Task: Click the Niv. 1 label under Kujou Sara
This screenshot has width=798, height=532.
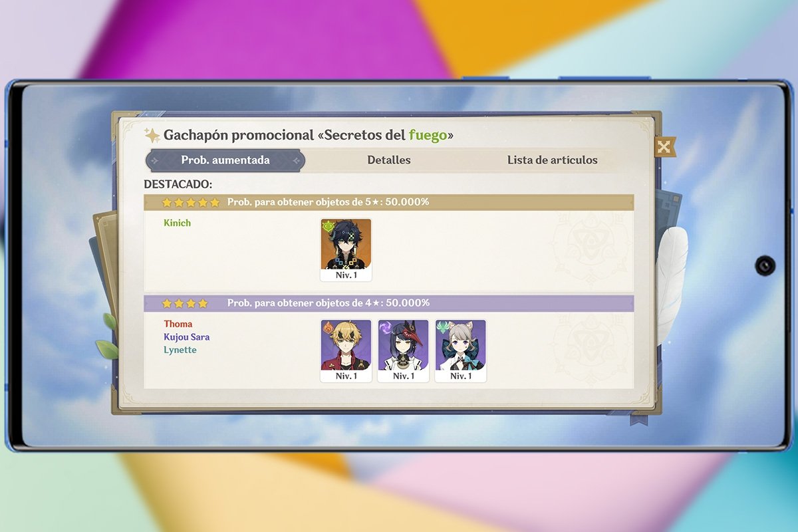Action: (403, 376)
